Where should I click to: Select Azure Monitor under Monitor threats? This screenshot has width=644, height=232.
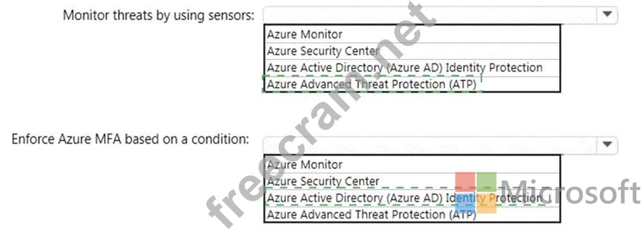pos(305,35)
